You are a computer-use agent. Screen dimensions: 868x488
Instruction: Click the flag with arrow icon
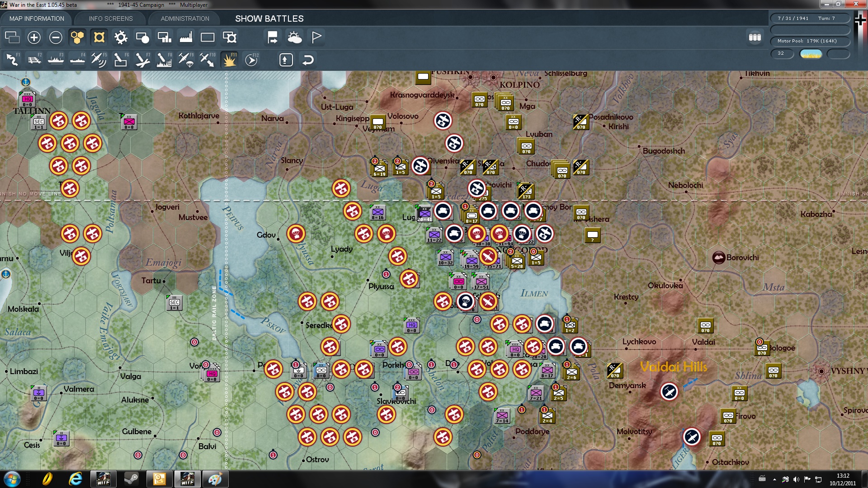tap(273, 38)
